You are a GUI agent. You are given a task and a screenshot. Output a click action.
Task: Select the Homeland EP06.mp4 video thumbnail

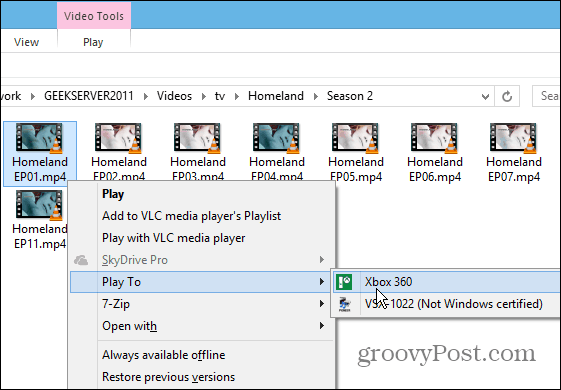coord(435,138)
